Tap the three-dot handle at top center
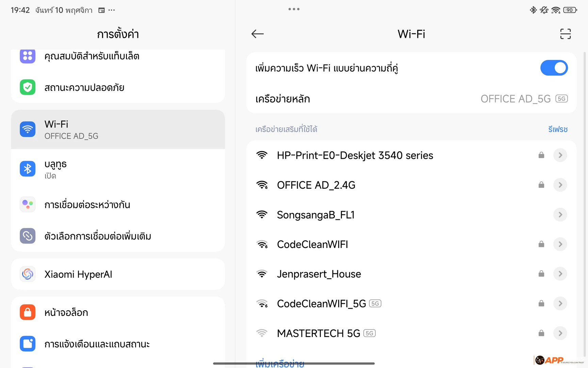 click(x=294, y=9)
